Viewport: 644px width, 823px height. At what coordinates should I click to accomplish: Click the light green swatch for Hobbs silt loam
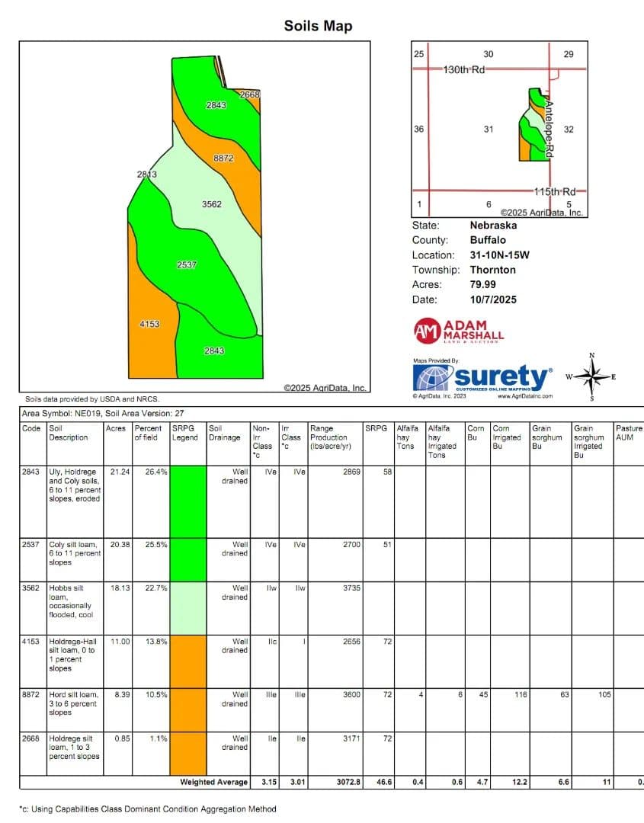[187, 609]
